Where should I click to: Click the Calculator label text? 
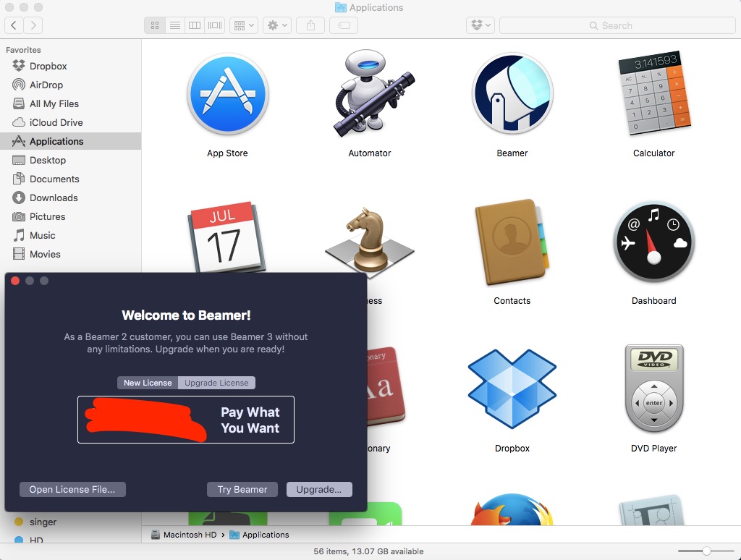click(654, 153)
